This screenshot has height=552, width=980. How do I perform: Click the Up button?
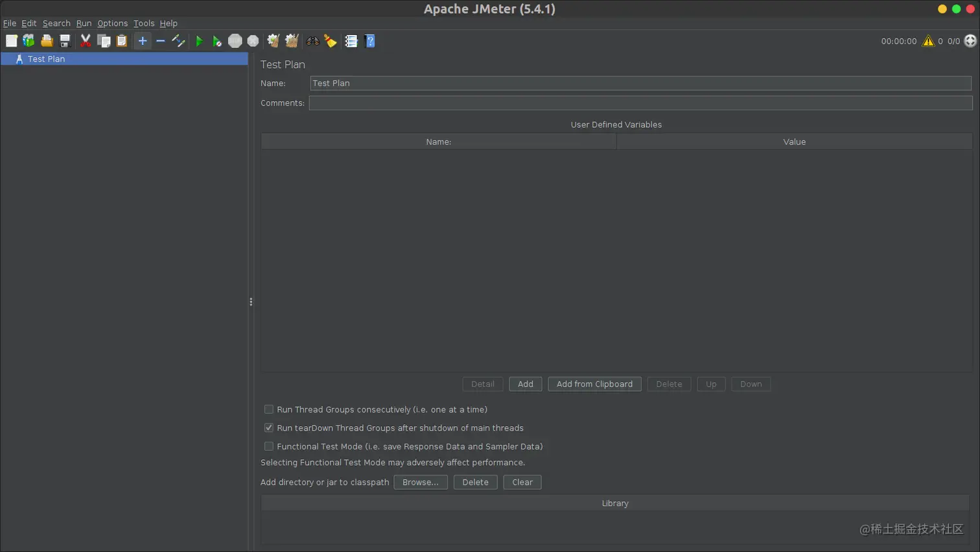pos(711,384)
